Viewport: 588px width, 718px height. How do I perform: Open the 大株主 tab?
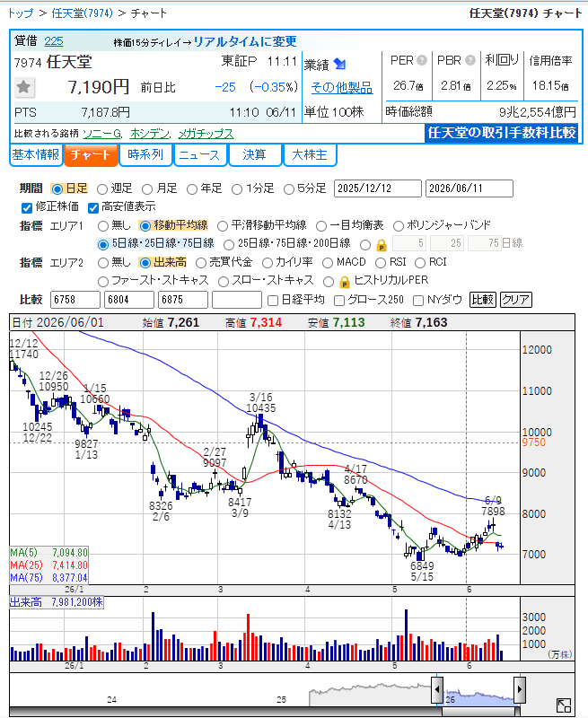(x=310, y=154)
